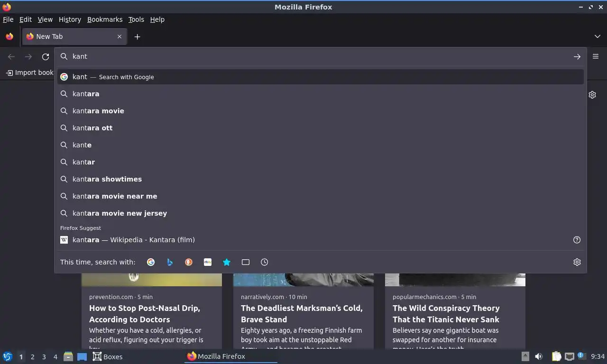Open clipboard manager tray icon

(x=557, y=356)
